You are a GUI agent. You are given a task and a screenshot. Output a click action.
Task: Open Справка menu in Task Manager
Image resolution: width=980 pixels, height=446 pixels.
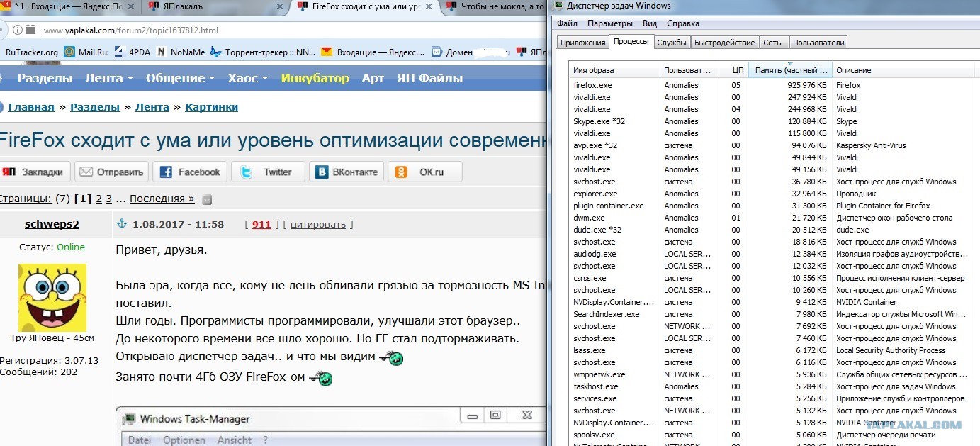coord(683,23)
